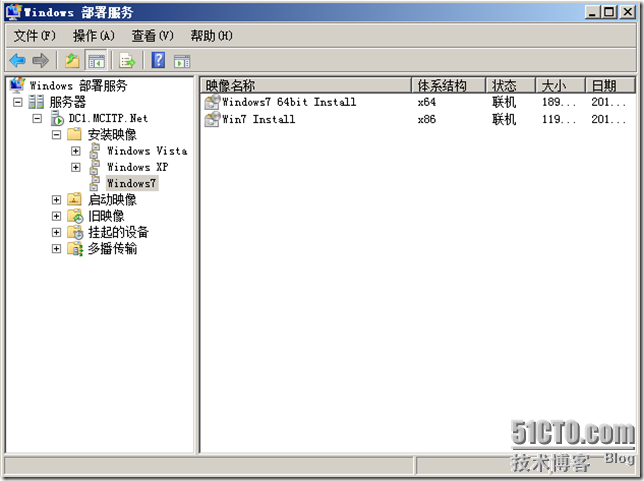This screenshot has height=481, width=644.
Task: Select 'Windows7 64bit Install' row name
Action: click(x=289, y=102)
